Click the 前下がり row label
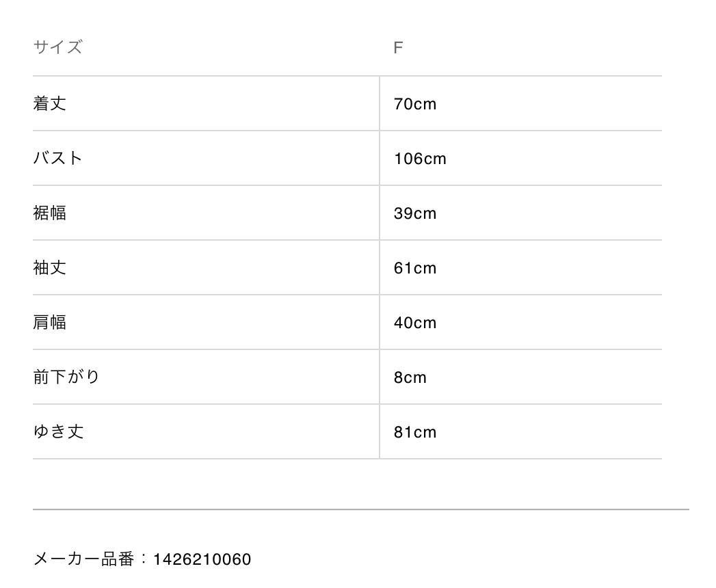The width and height of the screenshot is (716, 588). [x=66, y=377]
